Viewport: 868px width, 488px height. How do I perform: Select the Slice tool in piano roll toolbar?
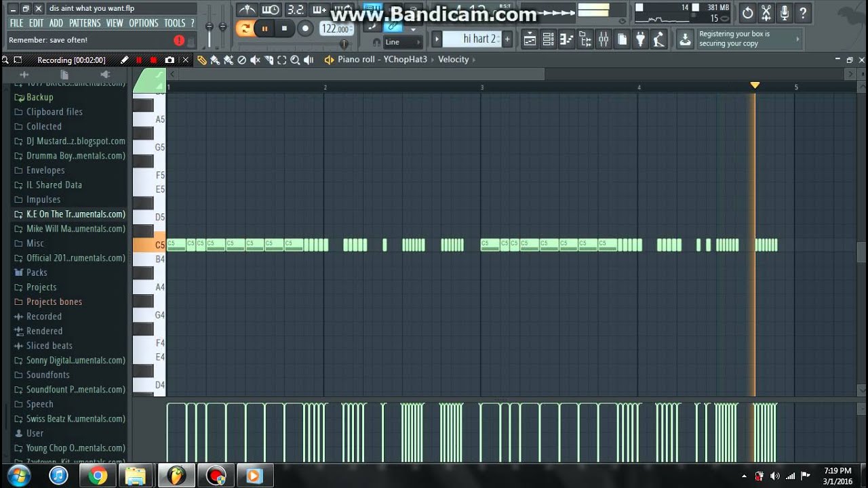pos(269,60)
